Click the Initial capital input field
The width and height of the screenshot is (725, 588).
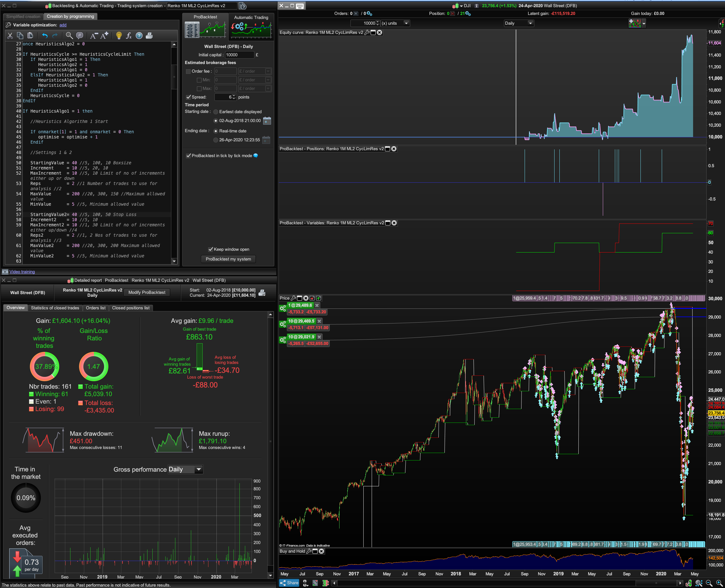pyautogui.click(x=239, y=55)
